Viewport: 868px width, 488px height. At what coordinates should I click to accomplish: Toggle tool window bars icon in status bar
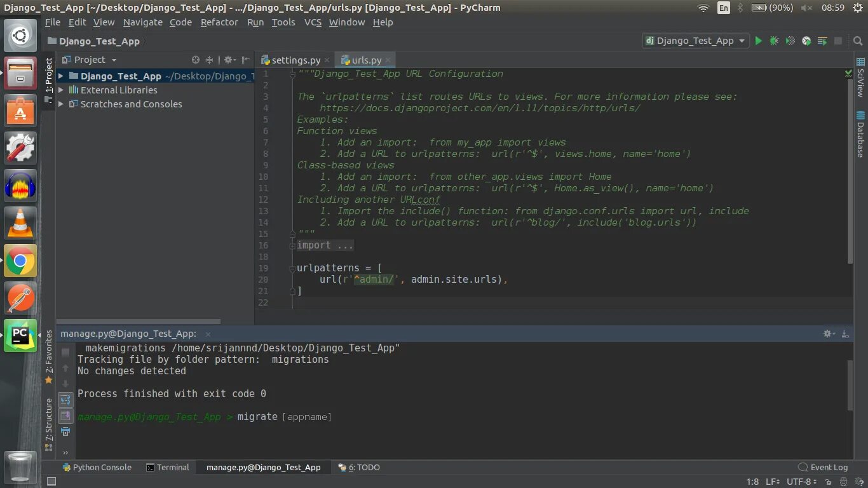(51, 482)
